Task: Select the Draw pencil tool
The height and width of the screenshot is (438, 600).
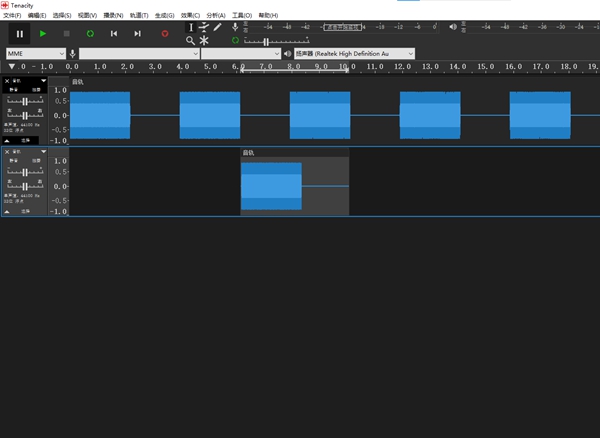Action: coord(217,27)
